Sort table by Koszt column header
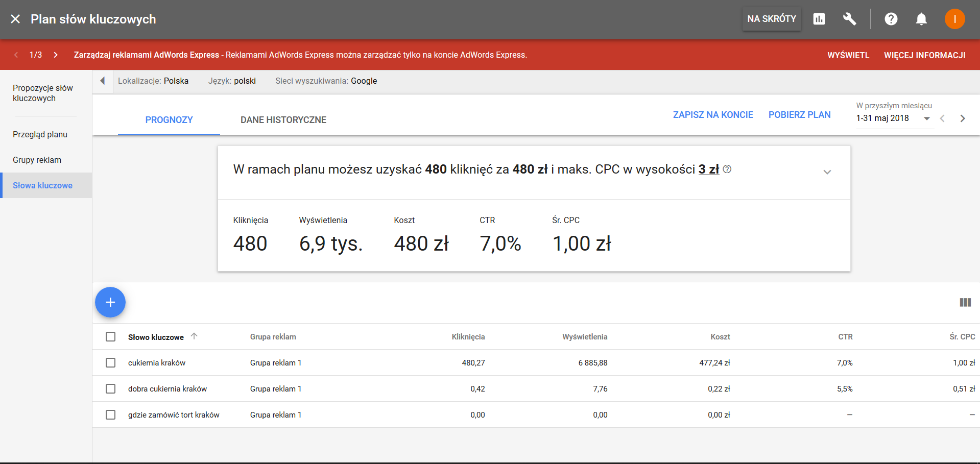The image size is (980, 464). click(720, 337)
